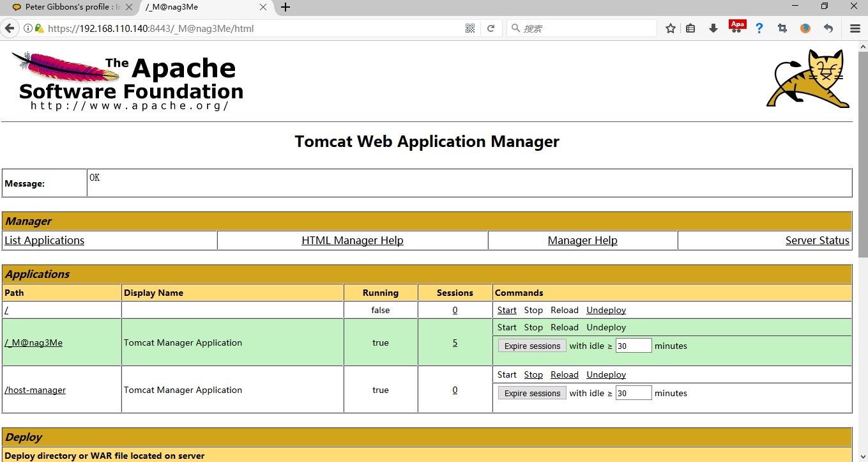868x462 pixels.
Task: Open the browser hamburger menu
Action: [x=855, y=29]
